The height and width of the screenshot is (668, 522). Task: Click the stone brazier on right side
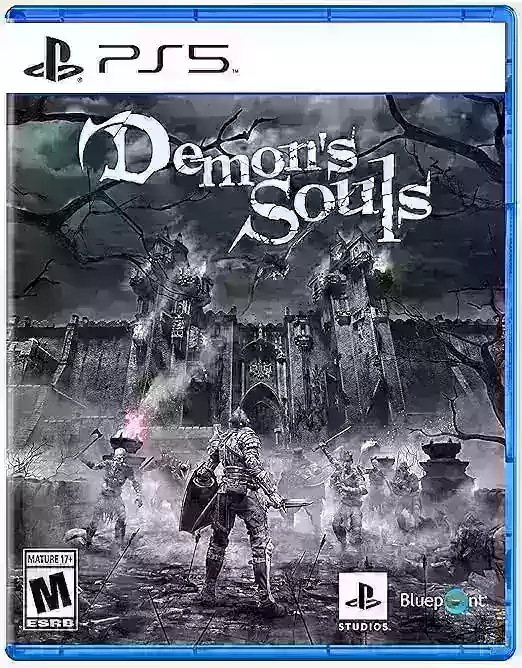click(443, 462)
